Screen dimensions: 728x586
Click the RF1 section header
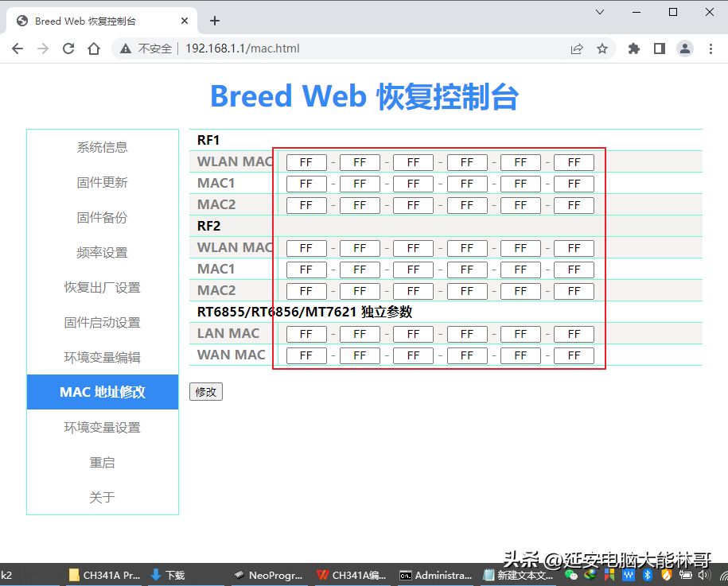point(208,140)
